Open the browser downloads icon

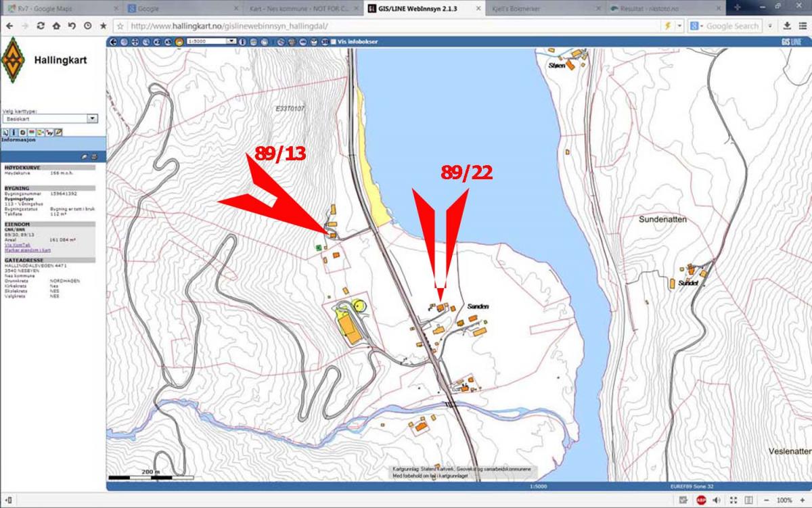point(787,26)
